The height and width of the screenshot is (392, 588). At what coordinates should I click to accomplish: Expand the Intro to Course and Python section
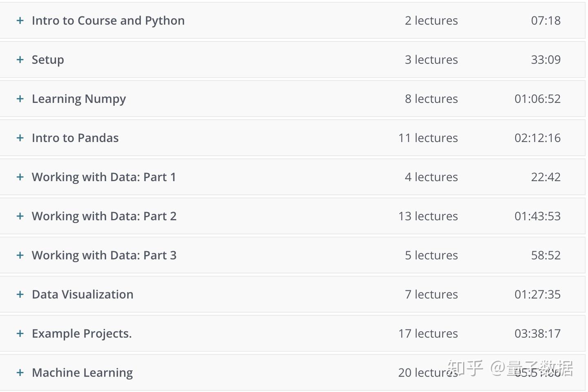(20, 20)
